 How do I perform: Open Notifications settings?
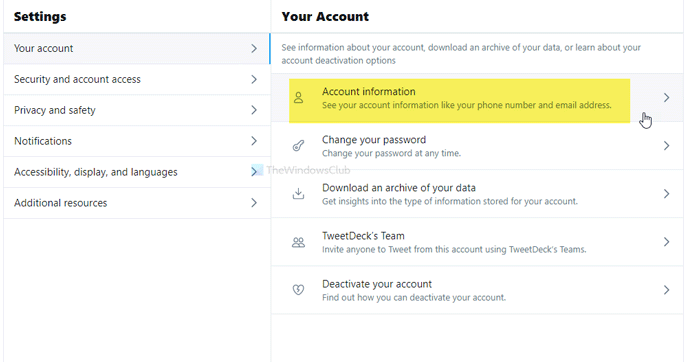click(137, 141)
